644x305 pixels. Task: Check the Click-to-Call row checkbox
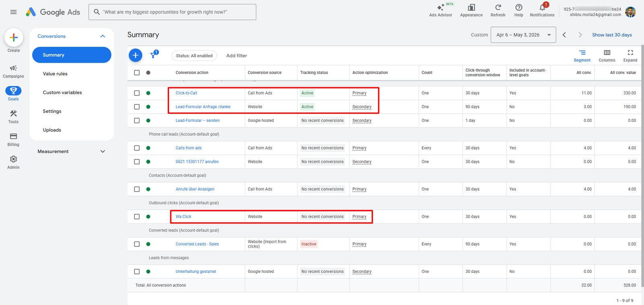click(137, 93)
